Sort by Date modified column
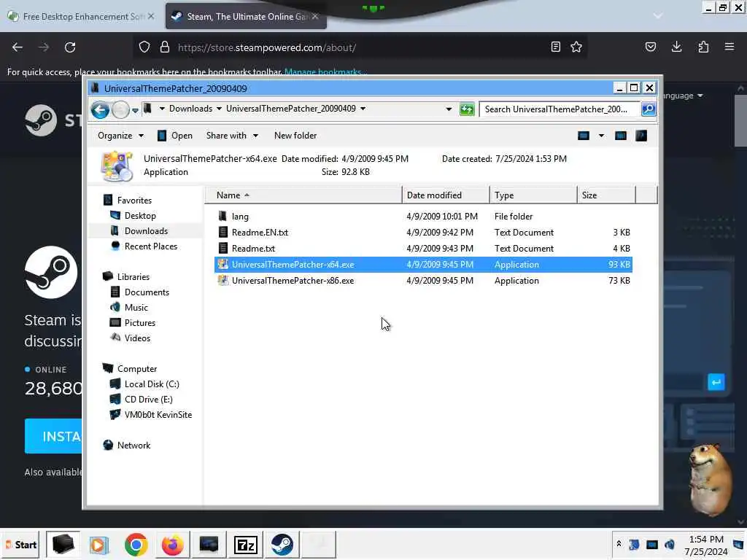This screenshot has width=747, height=560. tap(446, 195)
